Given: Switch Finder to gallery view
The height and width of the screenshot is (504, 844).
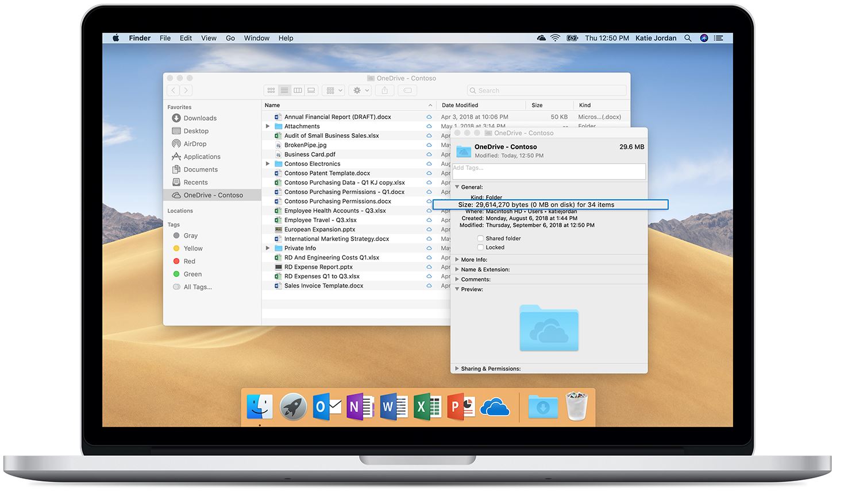Looking at the screenshot, I should pyautogui.click(x=311, y=90).
